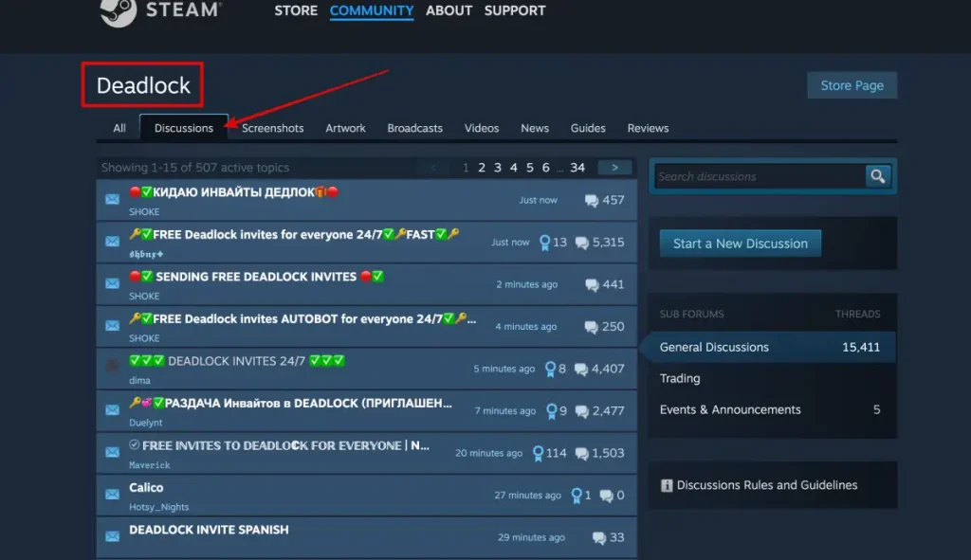Jump to last page 34
This screenshot has height=560, width=971.
tap(577, 168)
